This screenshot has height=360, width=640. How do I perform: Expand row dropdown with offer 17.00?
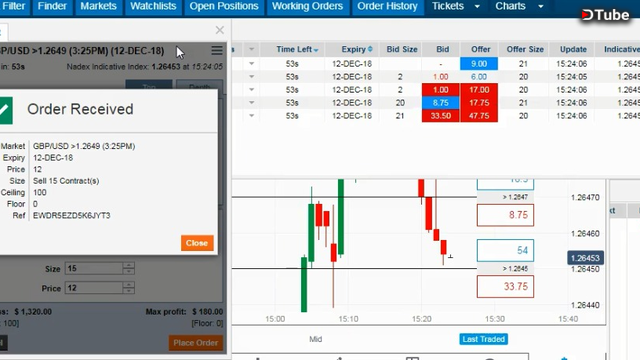point(251,90)
